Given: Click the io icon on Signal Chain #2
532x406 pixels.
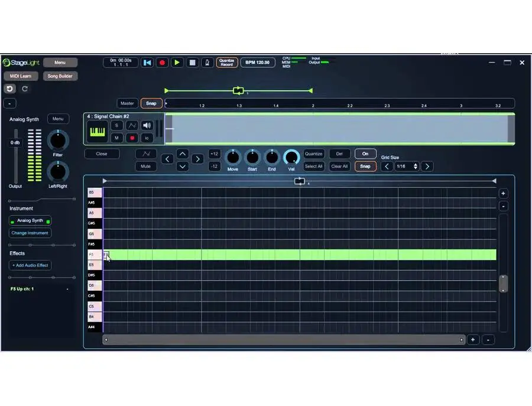Looking at the screenshot, I should (x=146, y=138).
